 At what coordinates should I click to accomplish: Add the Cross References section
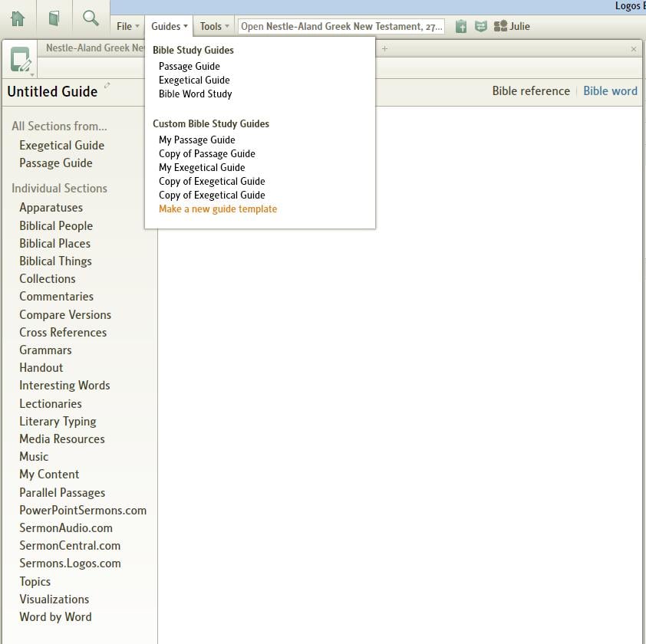point(63,332)
